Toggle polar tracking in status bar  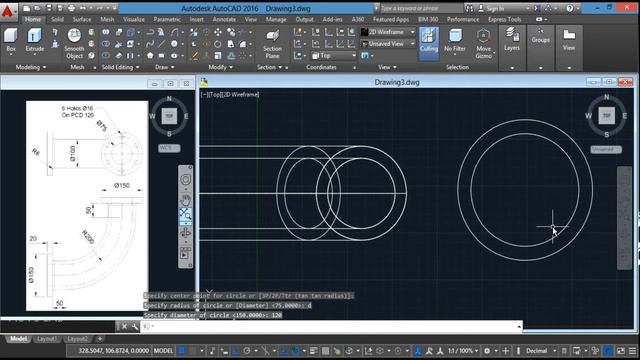coord(247,351)
